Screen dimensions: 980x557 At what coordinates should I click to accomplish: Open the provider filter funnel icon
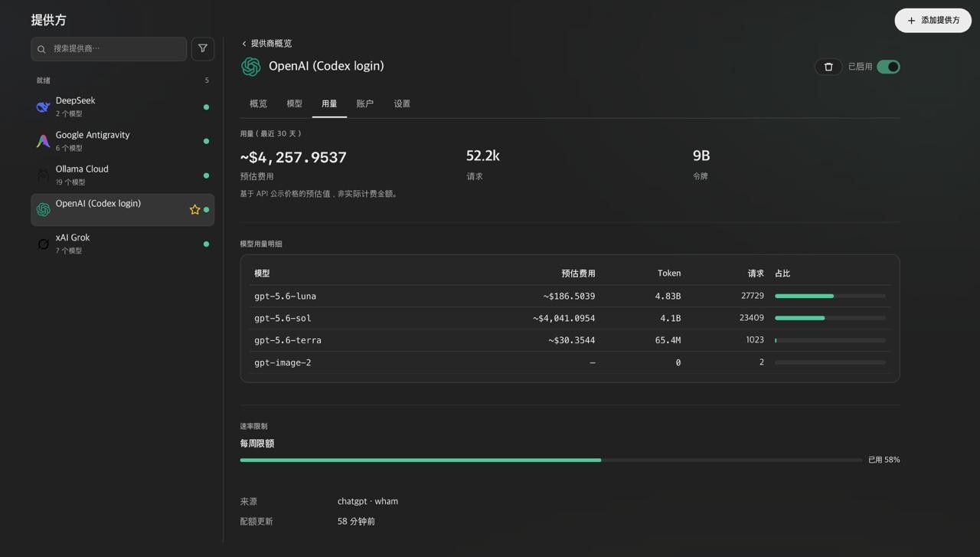203,48
